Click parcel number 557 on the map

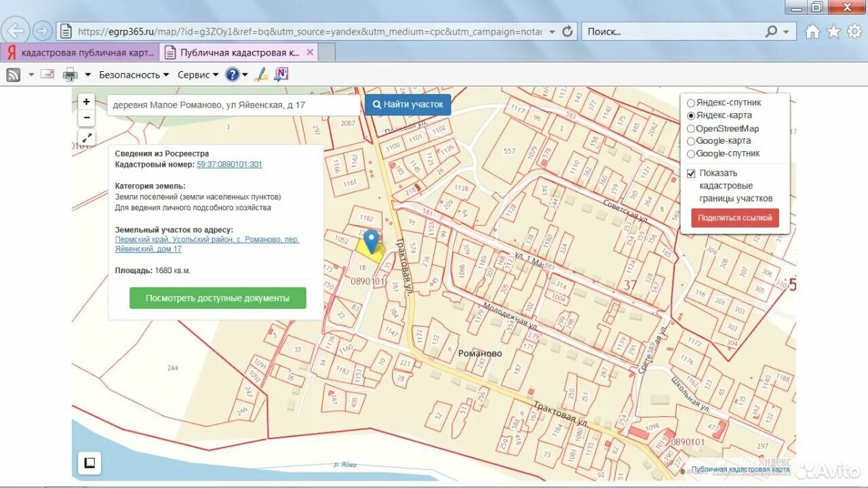coord(510,151)
